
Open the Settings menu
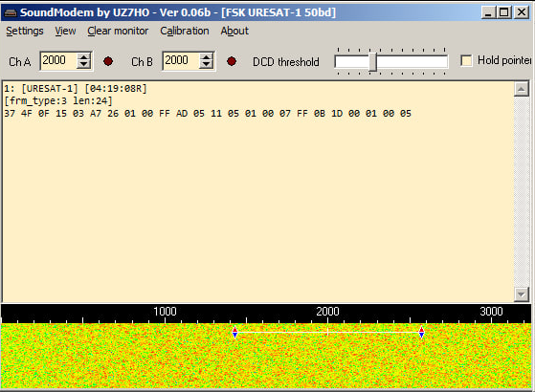[x=25, y=31]
